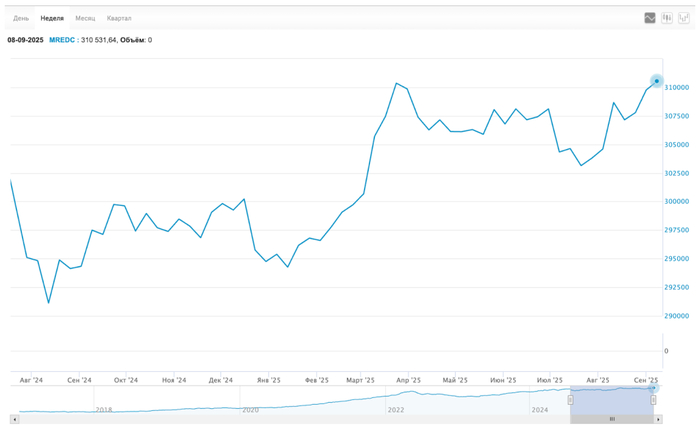Click the highlighted latest data point marker

[x=656, y=81]
